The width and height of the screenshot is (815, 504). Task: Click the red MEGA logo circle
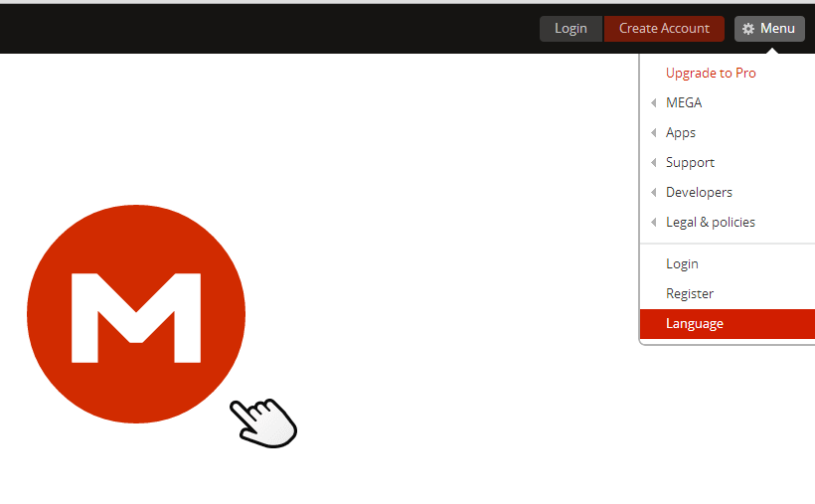click(x=136, y=314)
